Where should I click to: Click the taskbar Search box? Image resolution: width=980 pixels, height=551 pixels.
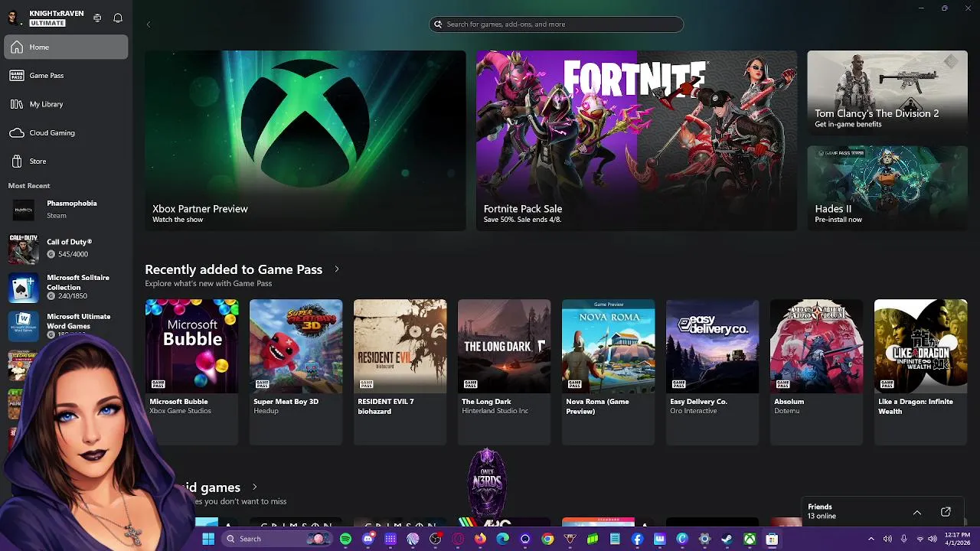pyautogui.click(x=277, y=539)
